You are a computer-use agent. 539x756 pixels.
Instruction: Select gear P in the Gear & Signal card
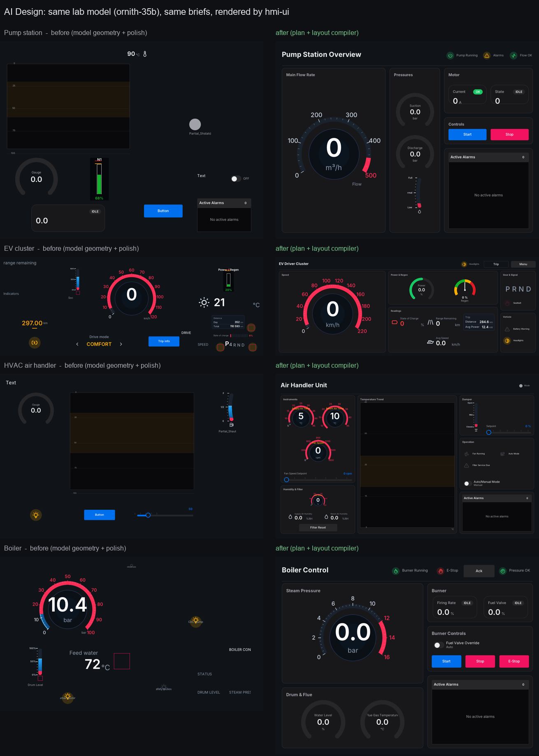tap(508, 289)
